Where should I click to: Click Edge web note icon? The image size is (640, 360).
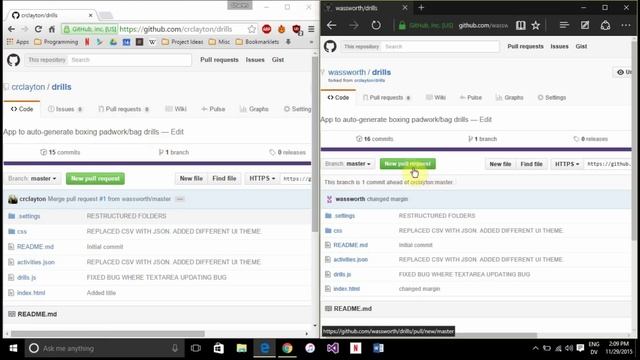[585, 25]
